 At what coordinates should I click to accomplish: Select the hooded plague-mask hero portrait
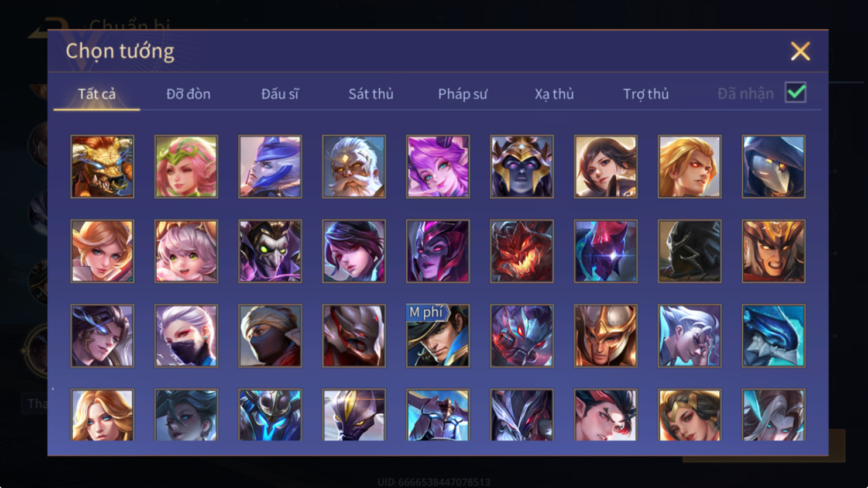coord(774,167)
